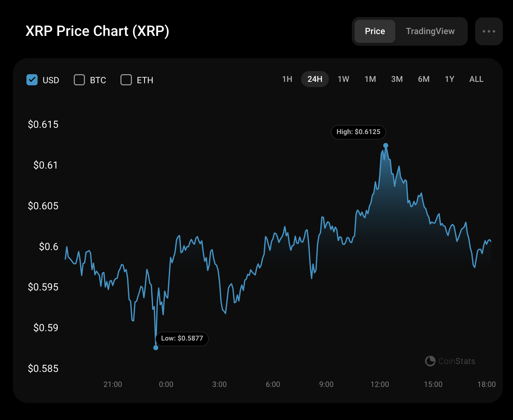Click the CoinStats logo watermark
This screenshot has width=513, height=420.
[x=450, y=361]
